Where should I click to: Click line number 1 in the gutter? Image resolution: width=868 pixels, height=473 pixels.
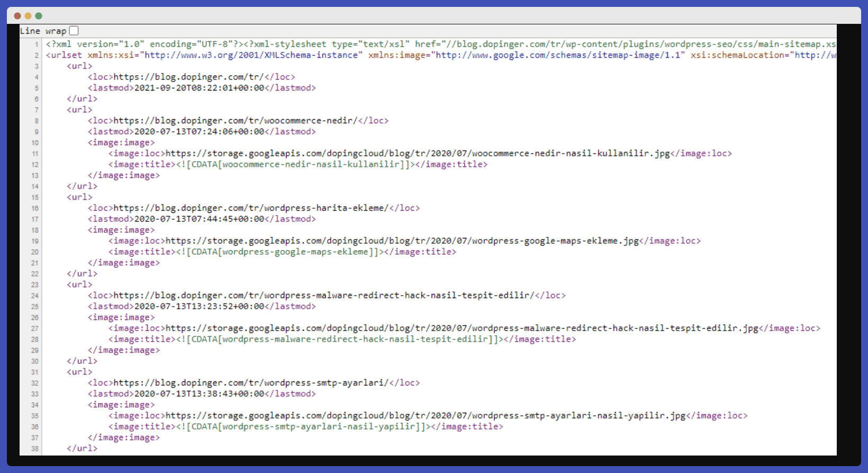tap(37, 44)
